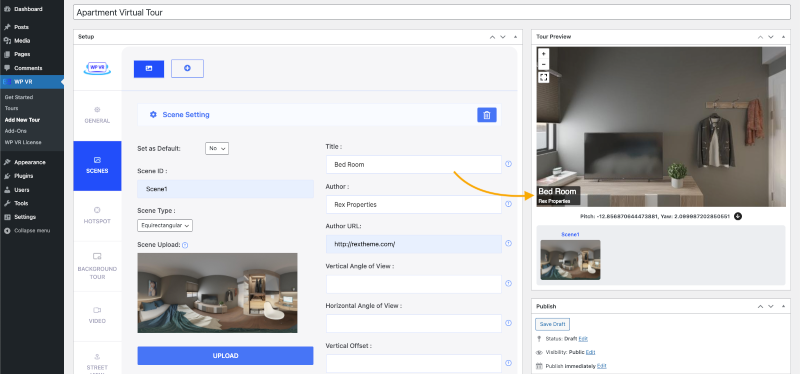The width and height of the screenshot is (800, 374).
Task: Collapse the Publish panel with triangle toggle
Action: point(784,307)
